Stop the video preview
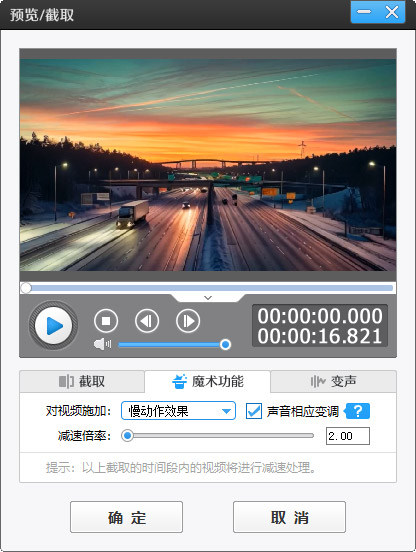 pos(106,321)
